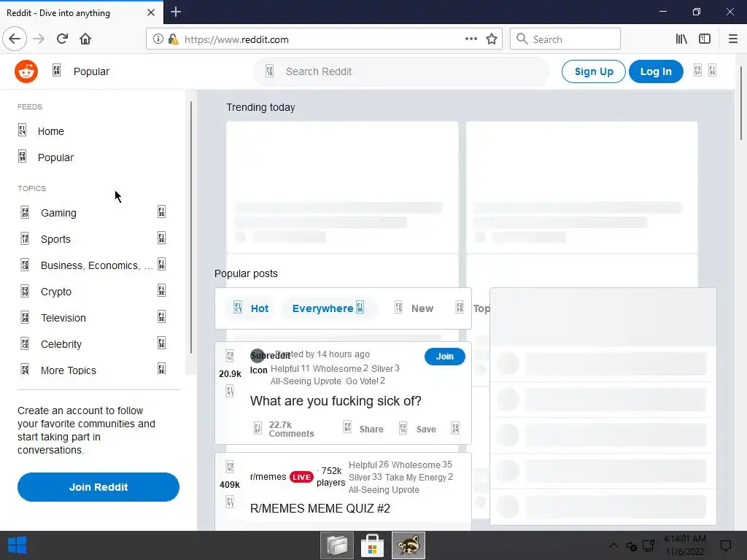Open a new browser tab
Screen dimensions: 747x560
[176, 12]
